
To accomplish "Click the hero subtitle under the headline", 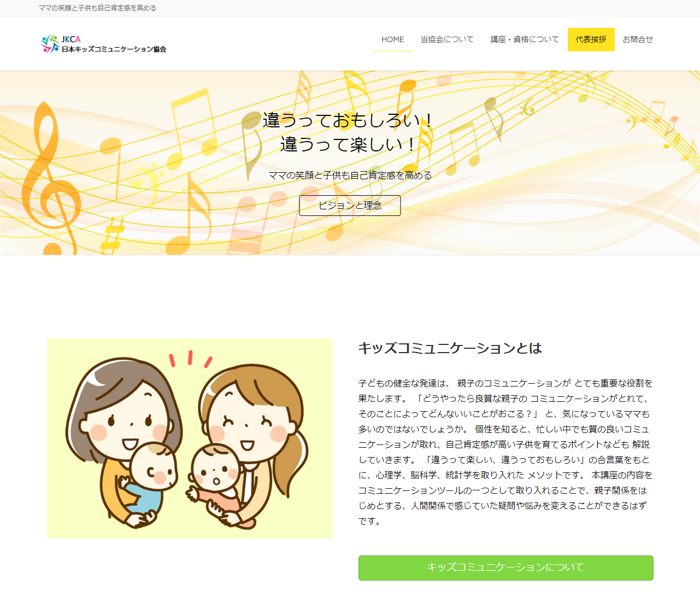I will [x=350, y=175].
